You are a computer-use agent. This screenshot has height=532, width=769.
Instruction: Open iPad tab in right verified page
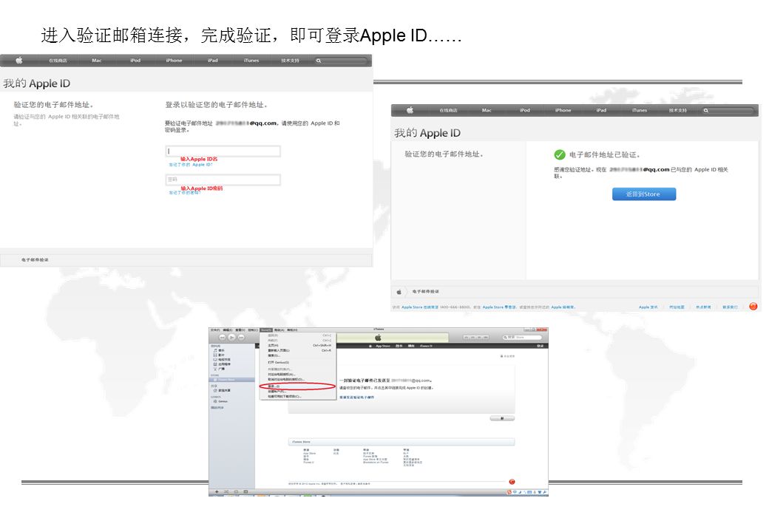601,110
